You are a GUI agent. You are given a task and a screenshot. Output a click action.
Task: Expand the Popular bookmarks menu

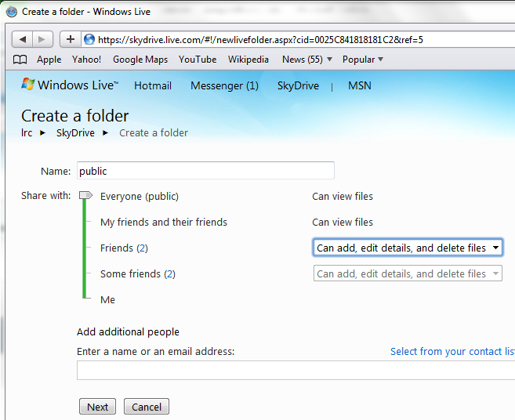(x=362, y=60)
